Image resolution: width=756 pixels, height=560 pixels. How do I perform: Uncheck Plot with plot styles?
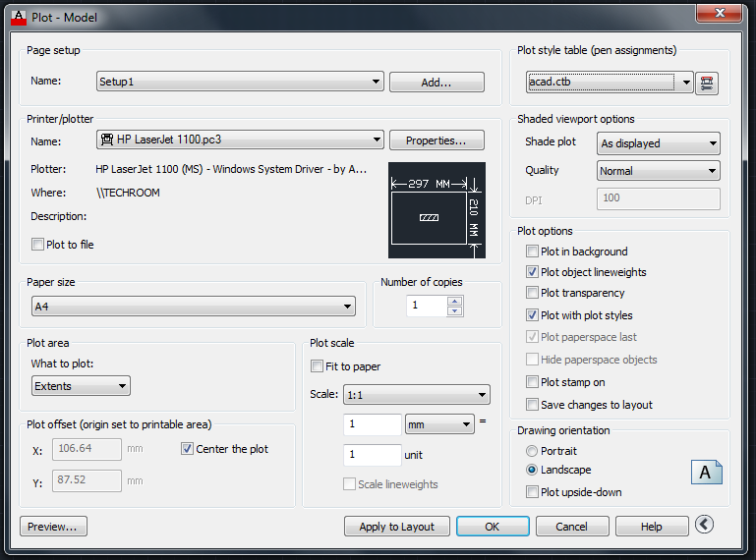(532, 315)
